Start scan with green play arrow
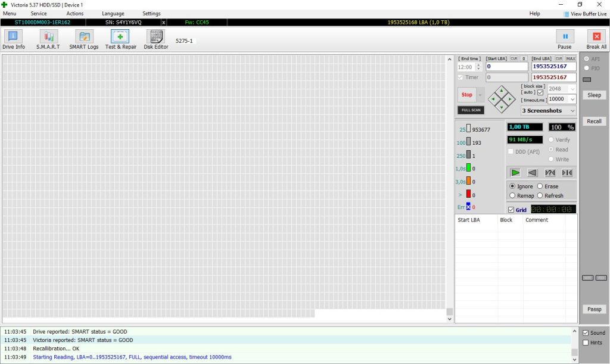This screenshot has width=610, height=364. click(515, 173)
